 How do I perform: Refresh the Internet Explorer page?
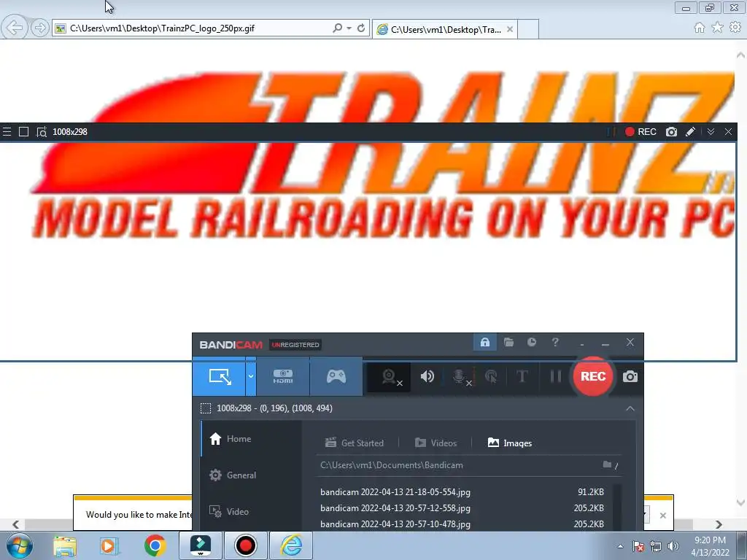click(361, 28)
